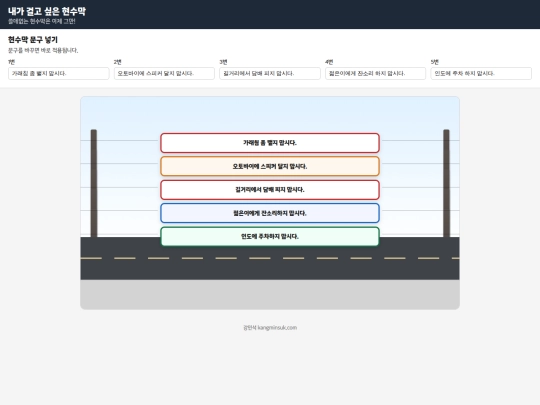Click the hint text below the section heading
540x405 pixels.
[43, 50]
